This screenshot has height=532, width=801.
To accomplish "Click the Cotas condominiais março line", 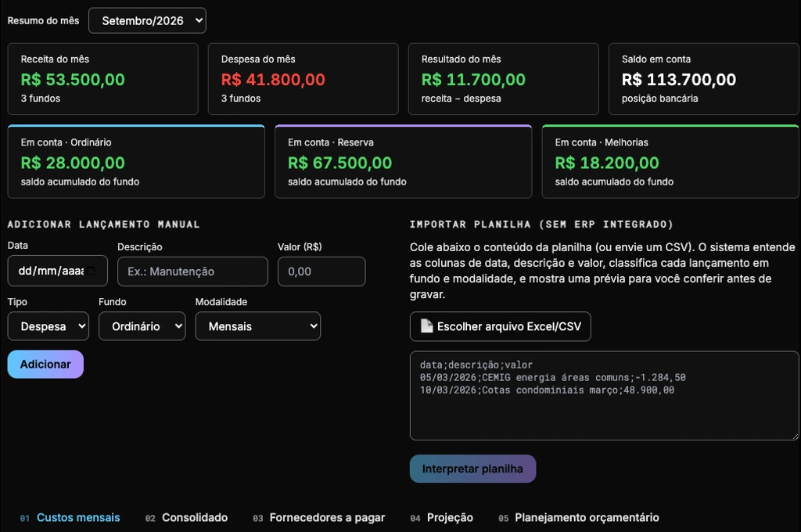I will [547, 390].
